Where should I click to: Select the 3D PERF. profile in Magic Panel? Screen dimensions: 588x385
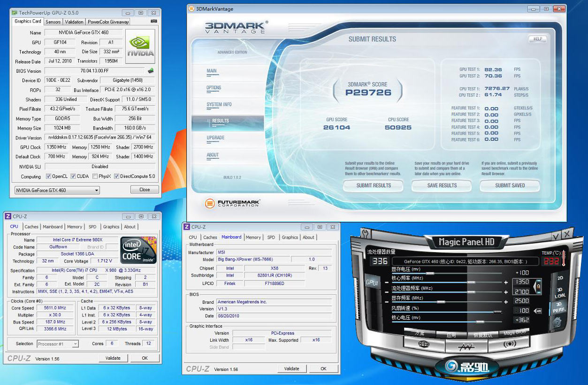pos(559,307)
